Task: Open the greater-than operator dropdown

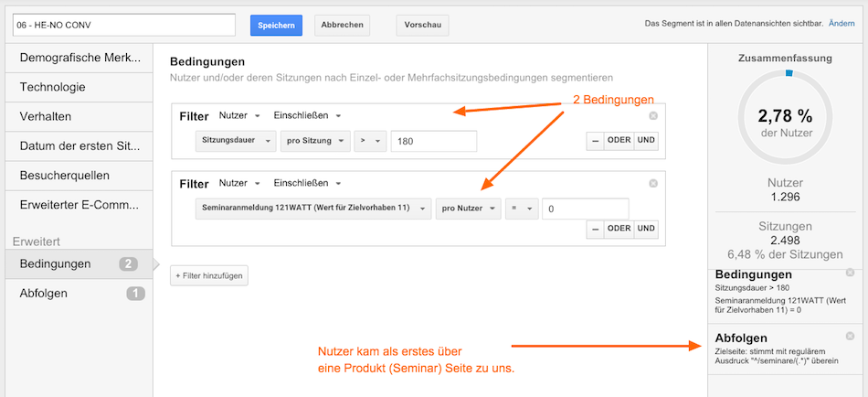Action: (370, 141)
